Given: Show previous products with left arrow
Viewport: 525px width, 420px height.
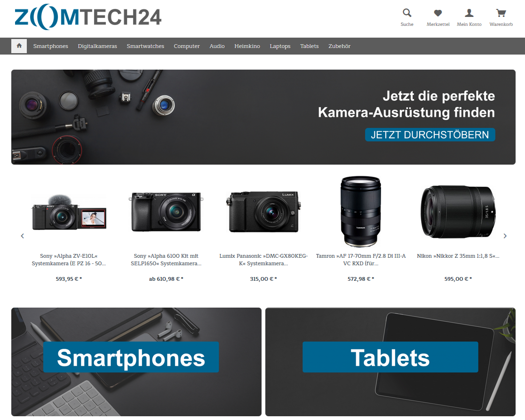Looking at the screenshot, I should point(23,236).
